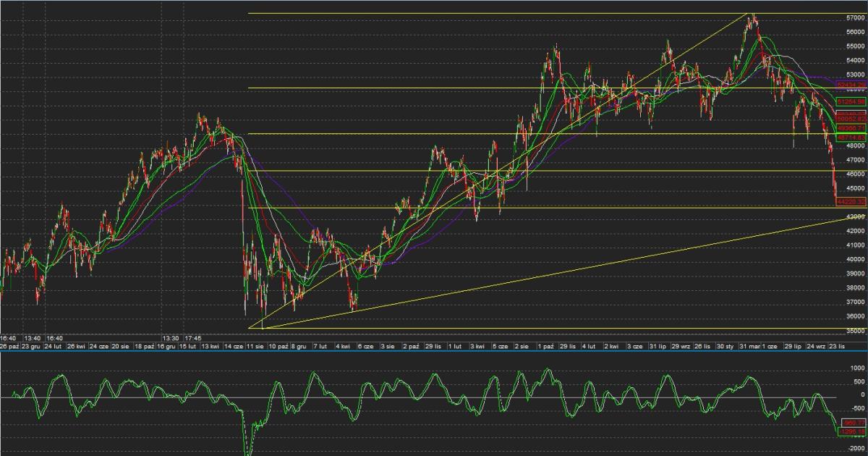Click the 30 sty date label

[725, 347]
